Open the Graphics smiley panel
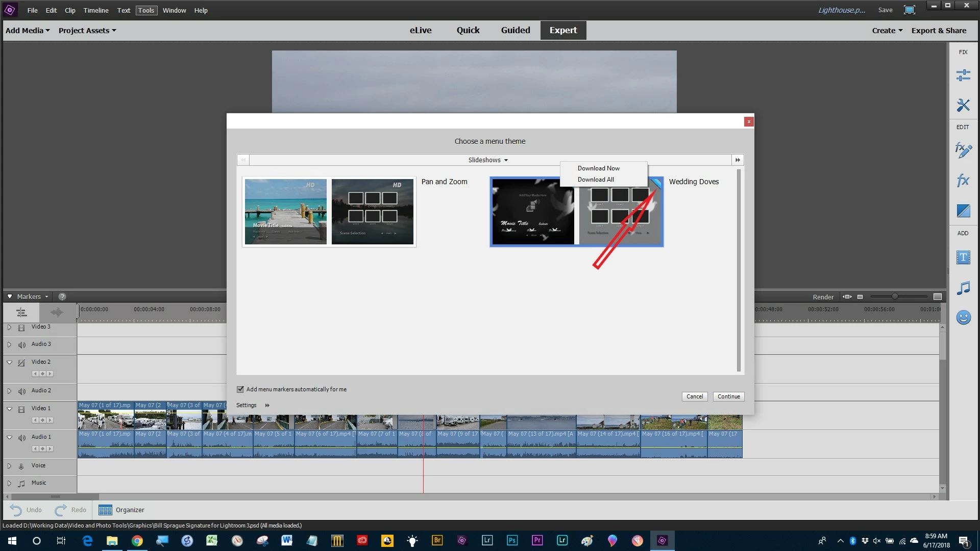The width and height of the screenshot is (980, 551). click(963, 317)
